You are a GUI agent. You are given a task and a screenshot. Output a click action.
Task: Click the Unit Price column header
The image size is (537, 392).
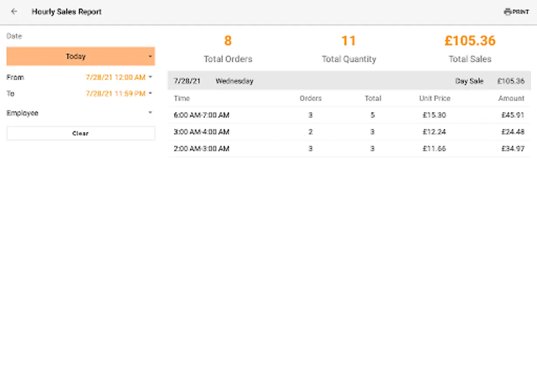pyautogui.click(x=435, y=98)
